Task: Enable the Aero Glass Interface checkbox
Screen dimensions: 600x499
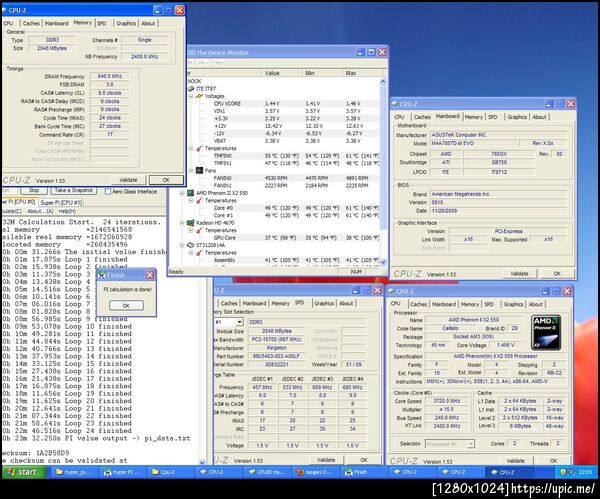Action: coord(106,190)
